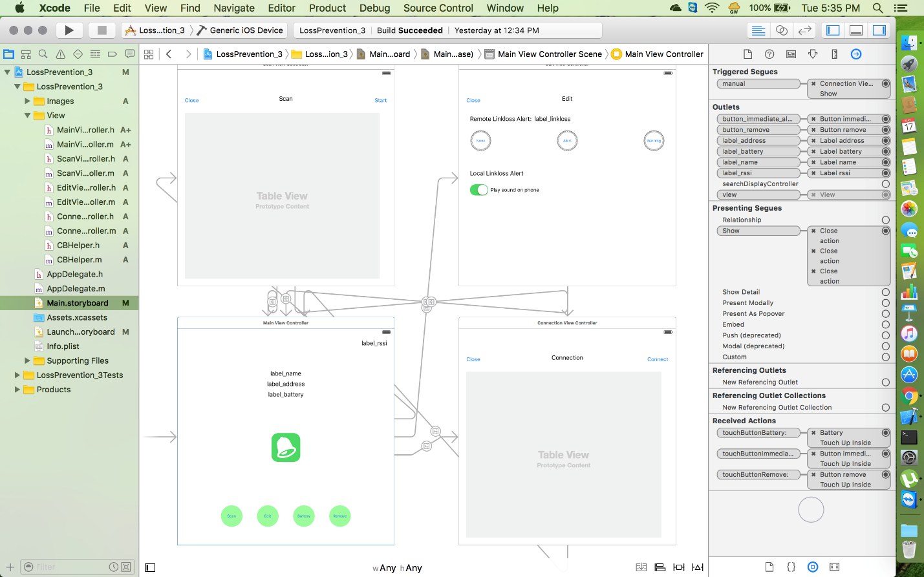The height and width of the screenshot is (577, 924).
Task: Click the New Referencing Outlet Collection circle
Action: click(885, 408)
